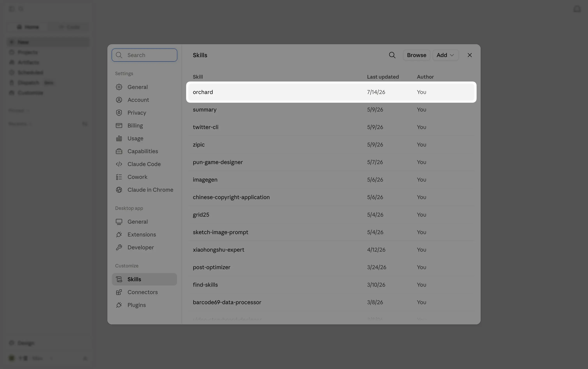588x369 pixels.
Task: Select the chinese-copyright-application skill
Action: click(x=331, y=197)
